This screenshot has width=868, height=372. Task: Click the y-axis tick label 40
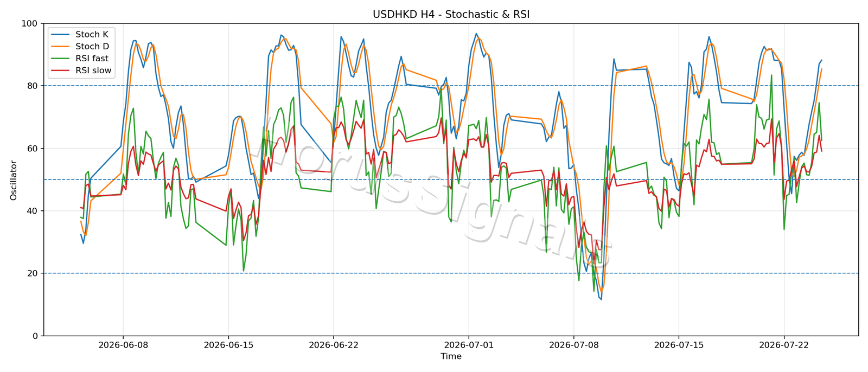pyautogui.click(x=33, y=211)
